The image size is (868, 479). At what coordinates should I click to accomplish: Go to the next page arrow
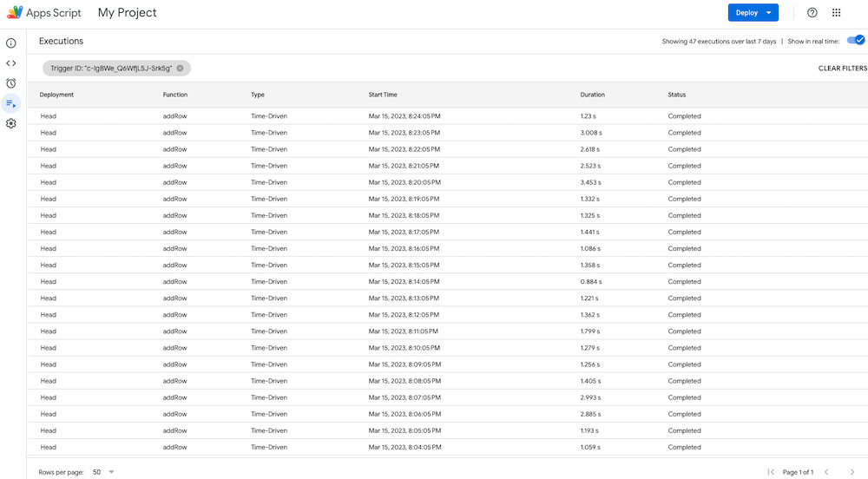point(852,472)
